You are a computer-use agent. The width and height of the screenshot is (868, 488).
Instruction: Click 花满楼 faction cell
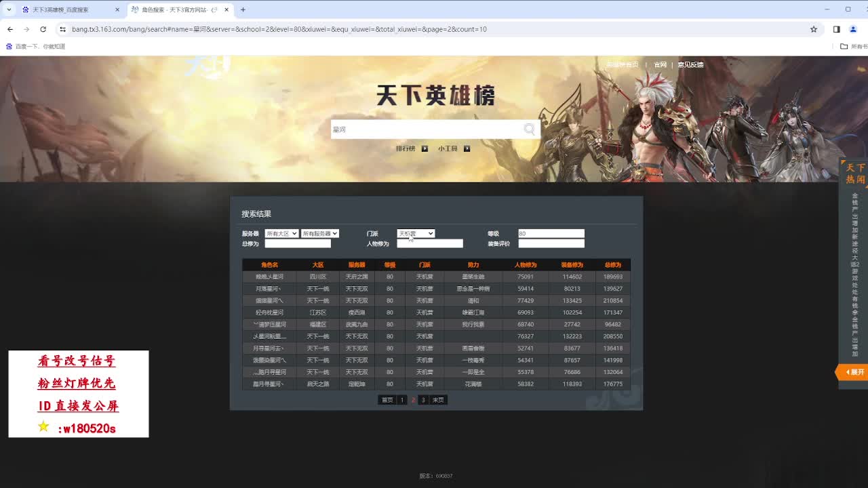click(x=473, y=384)
